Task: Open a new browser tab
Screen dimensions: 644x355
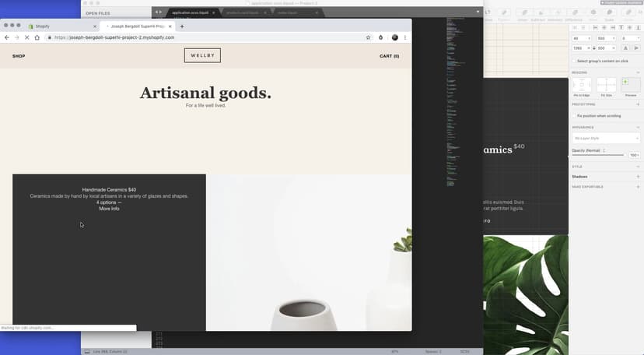Action: click(x=182, y=26)
